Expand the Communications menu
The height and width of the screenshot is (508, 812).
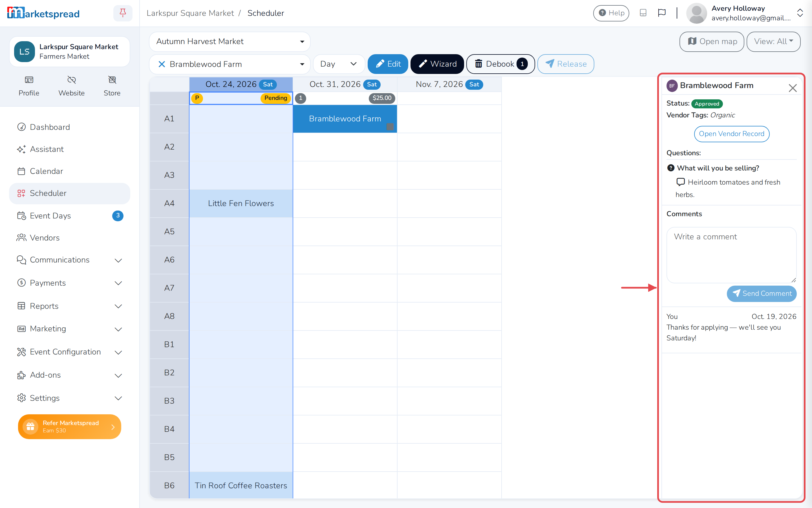click(69, 260)
